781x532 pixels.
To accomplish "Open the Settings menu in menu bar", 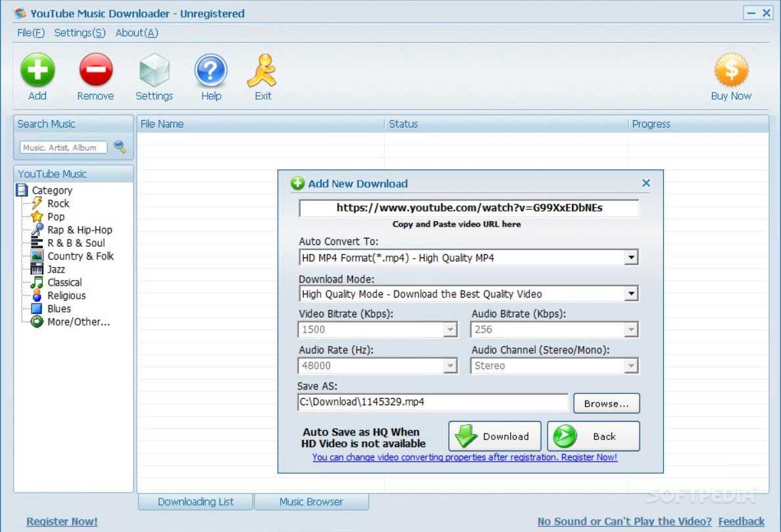I will click(80, 33).
